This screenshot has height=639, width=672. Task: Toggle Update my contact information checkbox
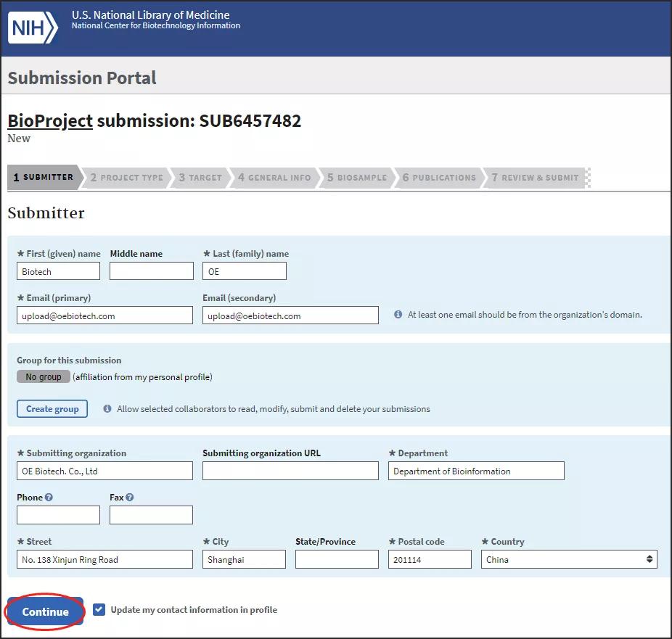pyautogui.click(x=99, y=609)
